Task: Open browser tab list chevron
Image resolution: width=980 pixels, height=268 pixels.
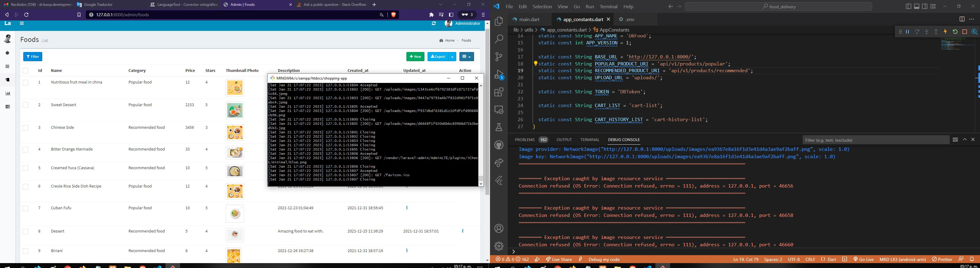Action: click(441, 5)
